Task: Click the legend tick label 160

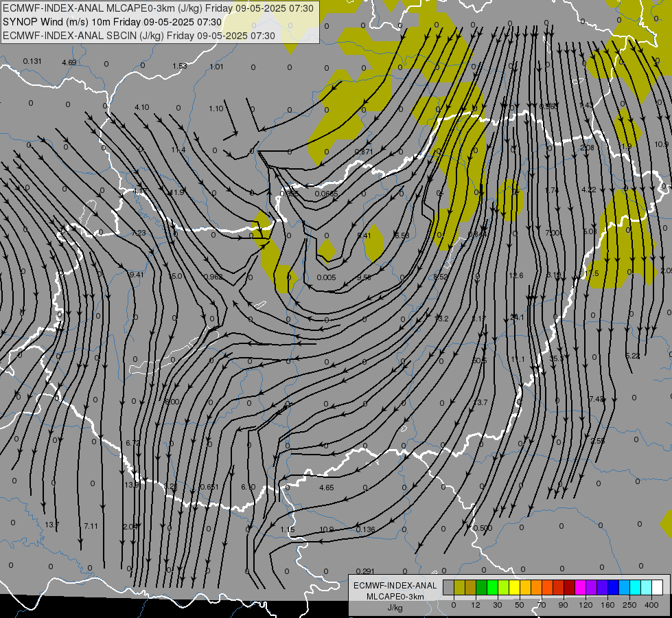Action: click(x=607, y=605)
